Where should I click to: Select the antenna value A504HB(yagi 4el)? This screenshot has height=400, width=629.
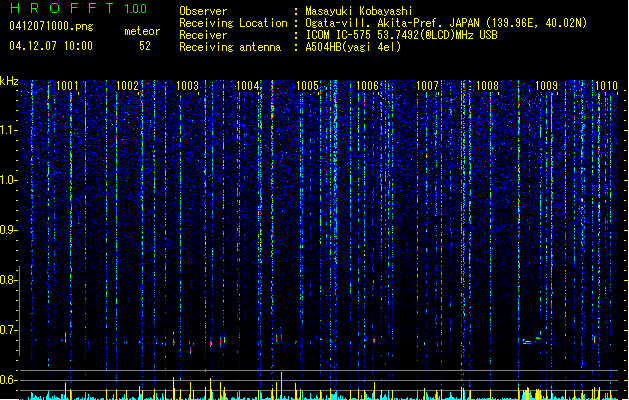[x=353, y=47]
